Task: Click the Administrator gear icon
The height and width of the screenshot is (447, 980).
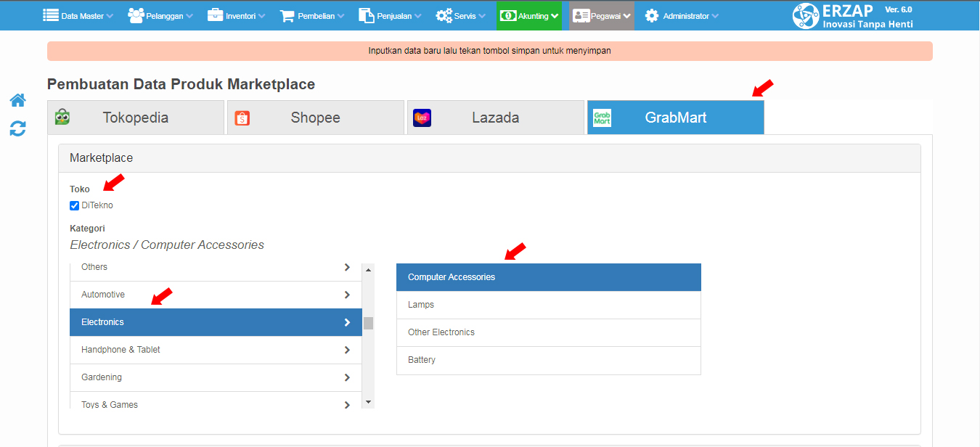Action: click(x=652, y=15)
